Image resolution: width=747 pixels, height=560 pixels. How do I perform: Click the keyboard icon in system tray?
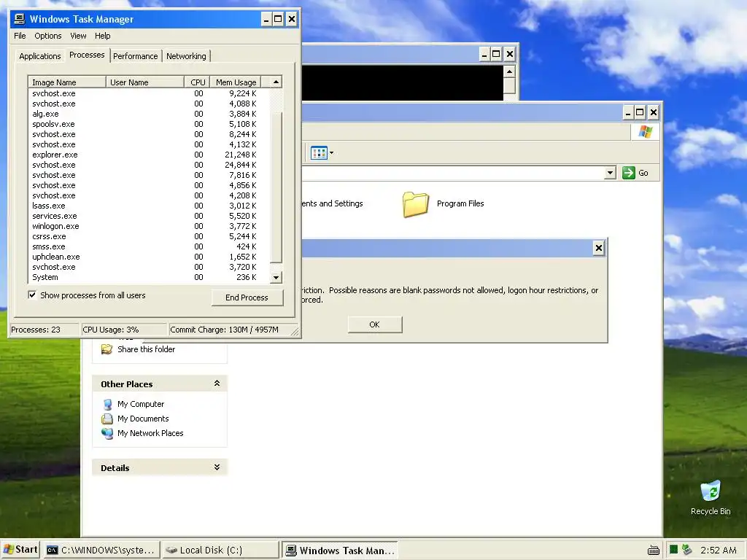tap(654, 551)
